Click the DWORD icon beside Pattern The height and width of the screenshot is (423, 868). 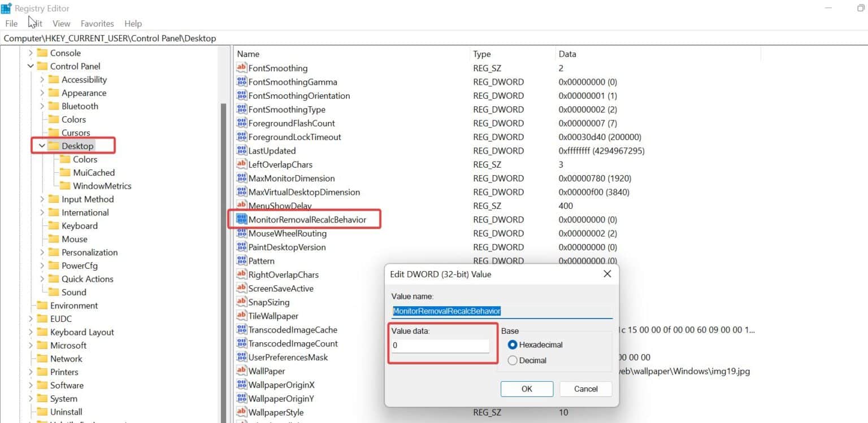(x=242, y=260)
